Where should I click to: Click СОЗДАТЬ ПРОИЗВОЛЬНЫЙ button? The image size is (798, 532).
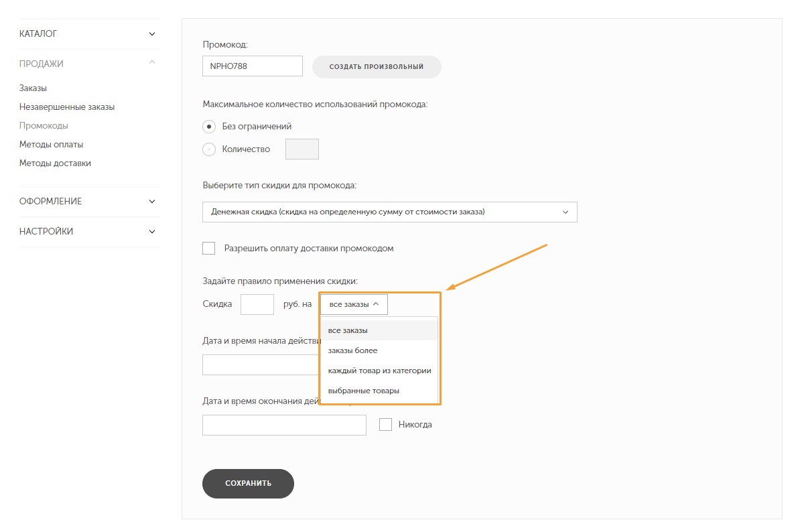[x=377, y=67]
